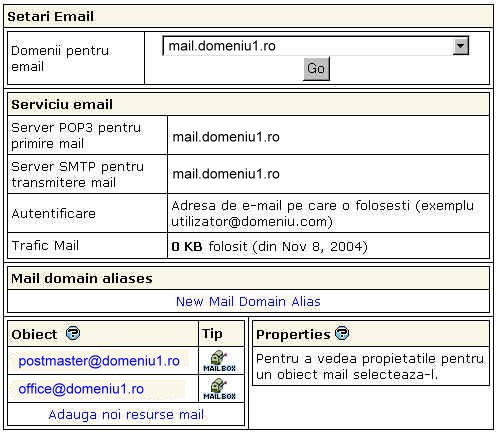Open the office@domeniu1.ro mail object
This screenshot has width=498, height=434.
[x=81, y=389]
